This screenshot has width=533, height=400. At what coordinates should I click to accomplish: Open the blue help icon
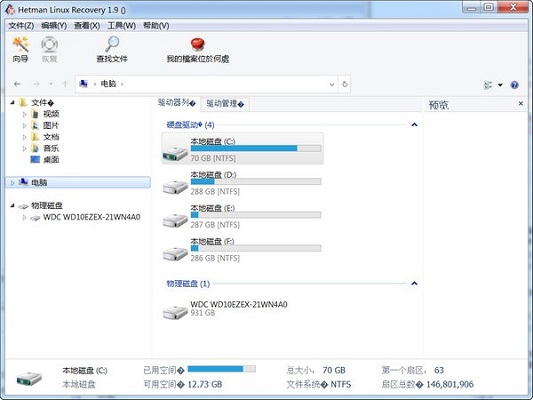tap(515, 85)
